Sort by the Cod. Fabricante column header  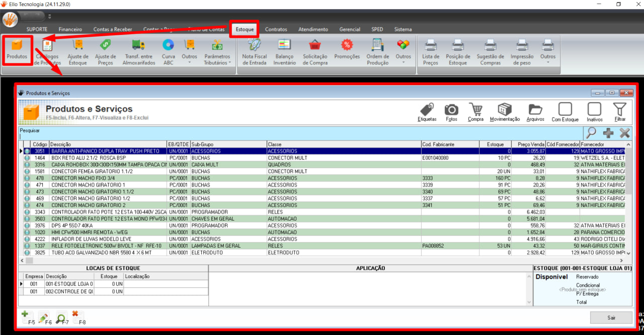pyautogui.click(x=450, y=144)
